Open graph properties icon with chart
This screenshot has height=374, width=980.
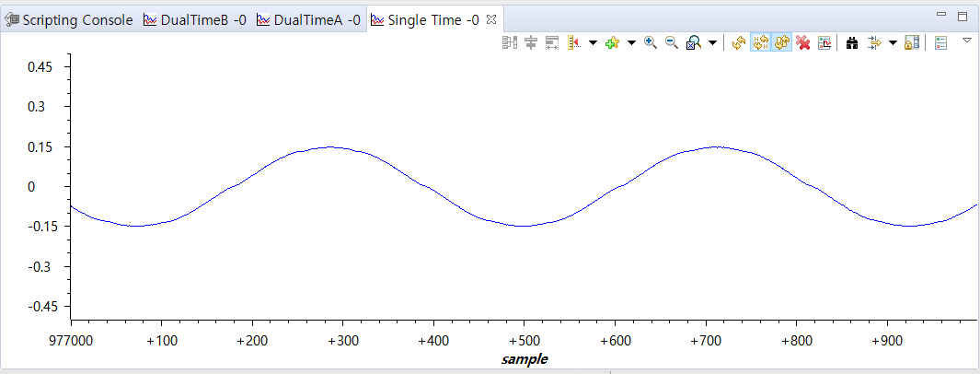point(824,42)
